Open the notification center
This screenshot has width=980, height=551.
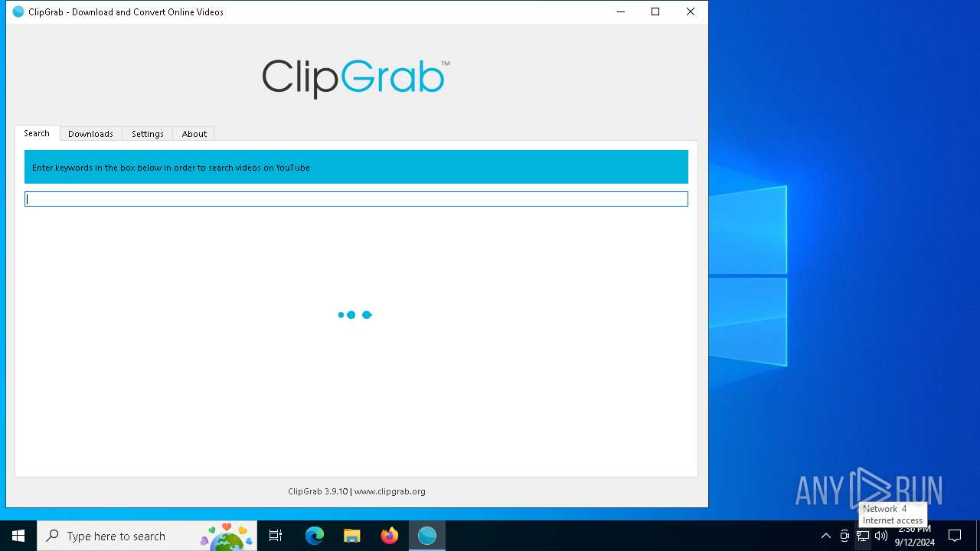pos(955,536)
